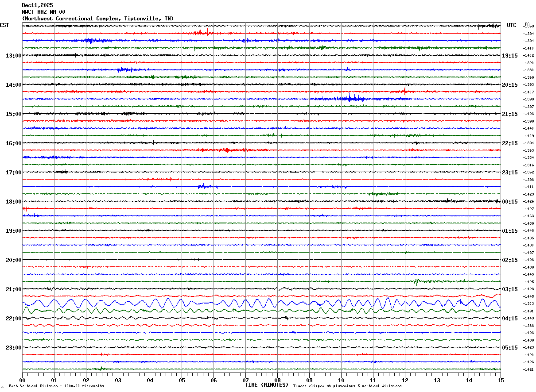Select the Northwest Correctional Complex location text
The height and width of the screenshot is (392, 536).
tap(97, 19)
